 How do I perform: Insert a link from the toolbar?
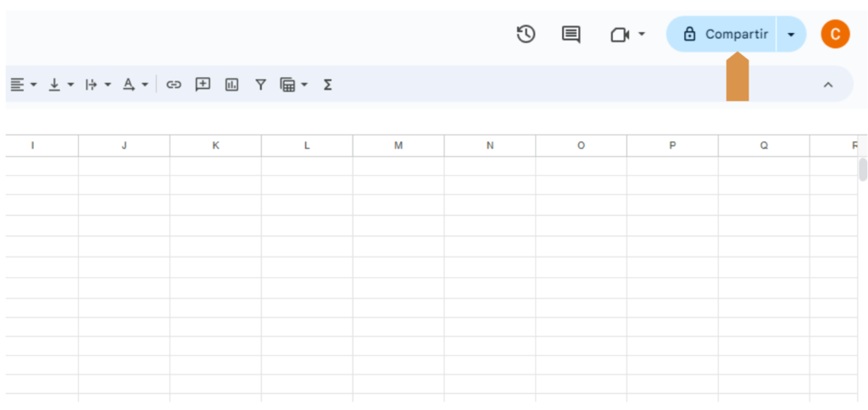(x=174, y=85)
